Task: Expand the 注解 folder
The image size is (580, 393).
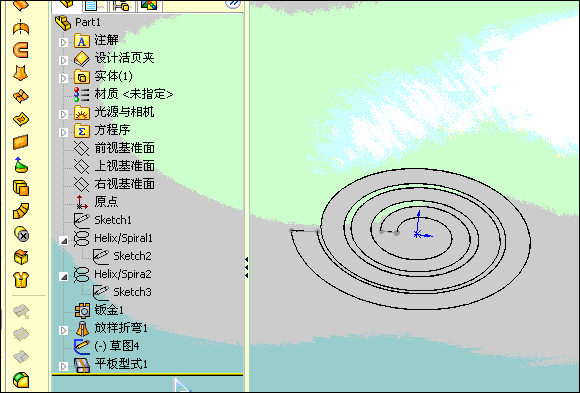Action: 64,42
